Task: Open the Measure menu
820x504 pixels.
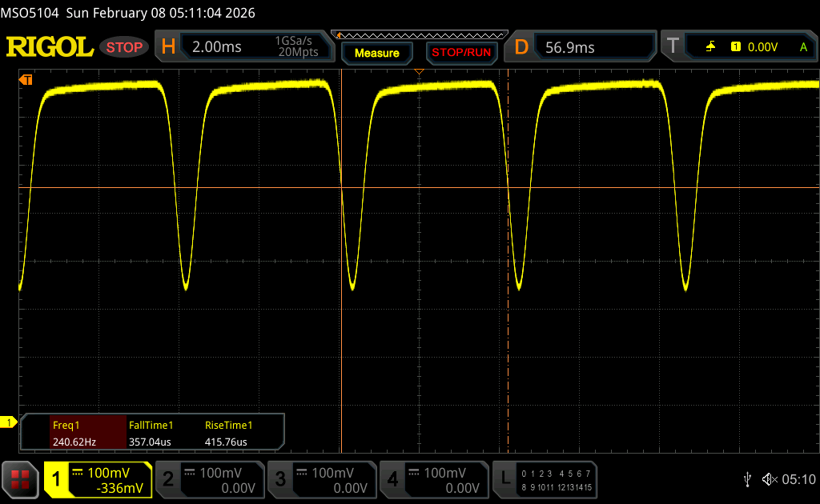Action: pos(376,53)
